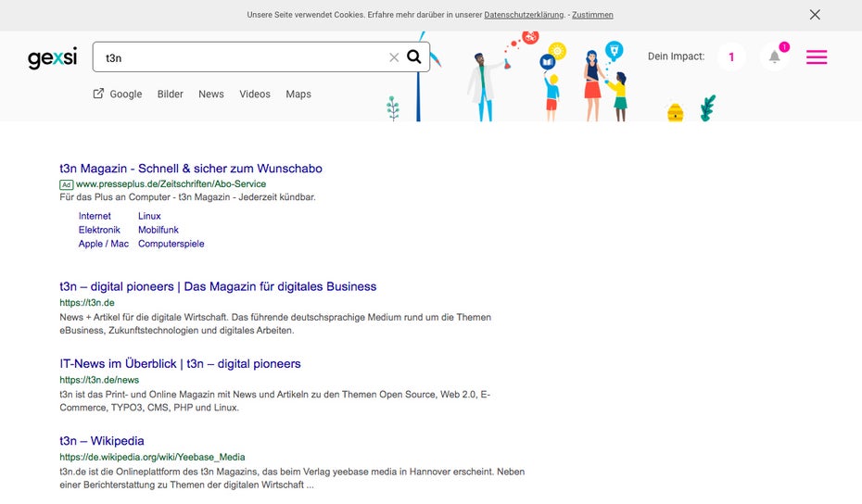Focus the search box containing t3n

[x=261, y=57]
